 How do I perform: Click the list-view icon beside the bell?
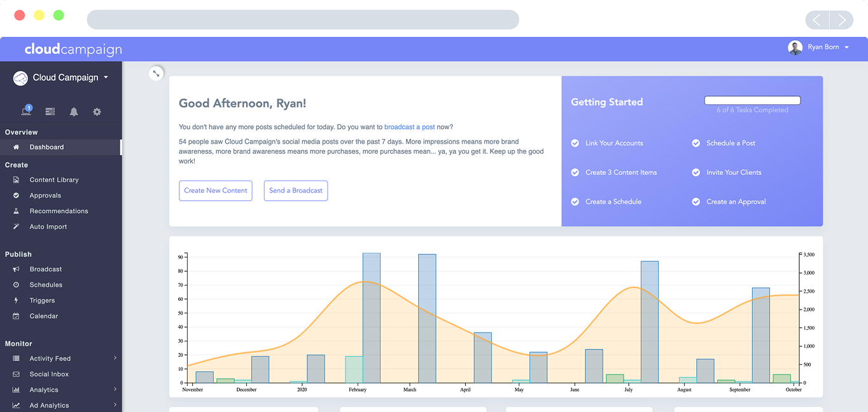pos(50,112)
